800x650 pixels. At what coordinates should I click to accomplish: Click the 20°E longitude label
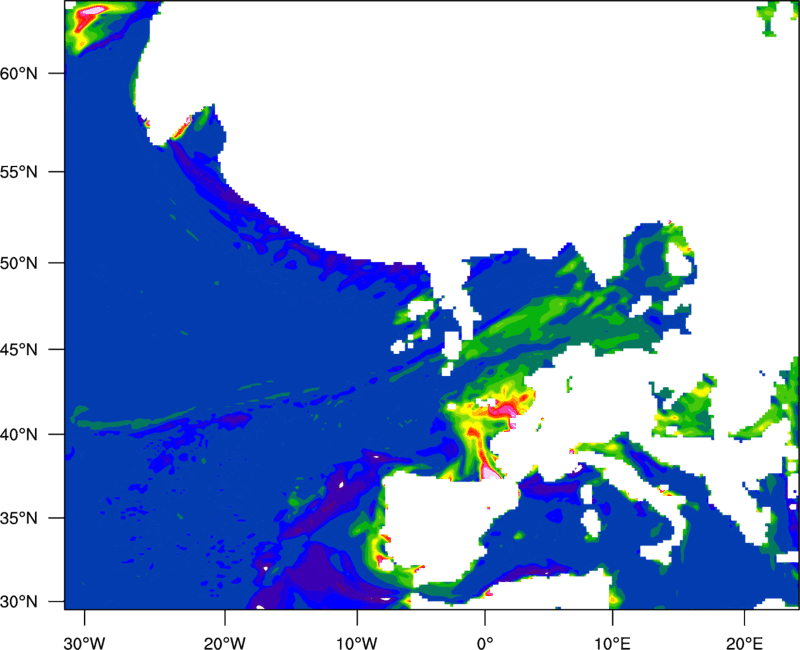pos(744,643)
